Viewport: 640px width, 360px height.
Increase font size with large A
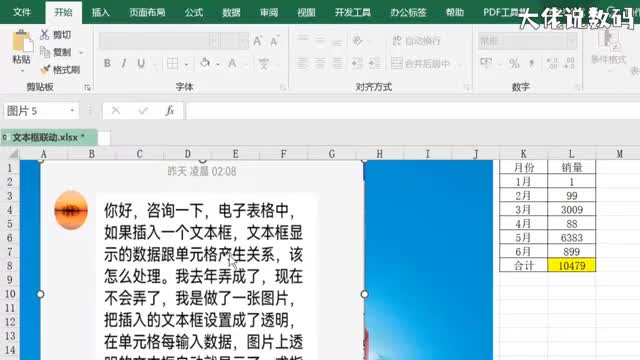pos(257,41)
